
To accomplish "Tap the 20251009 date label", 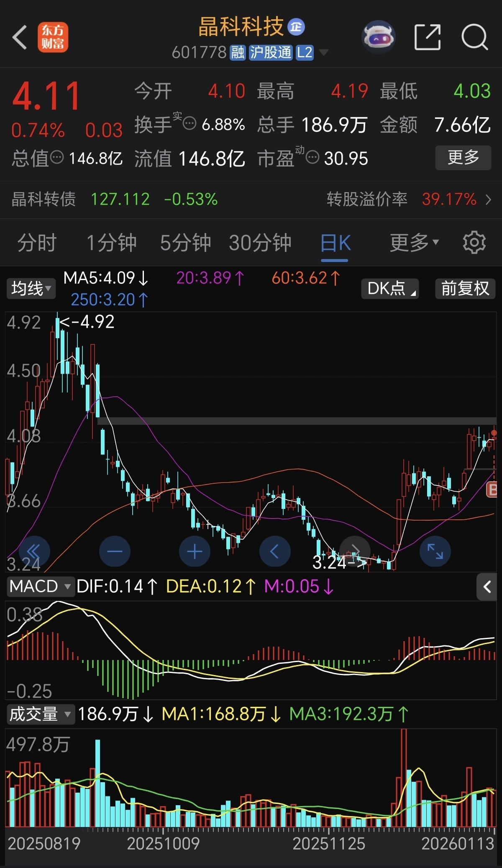I will pos(163,844).
